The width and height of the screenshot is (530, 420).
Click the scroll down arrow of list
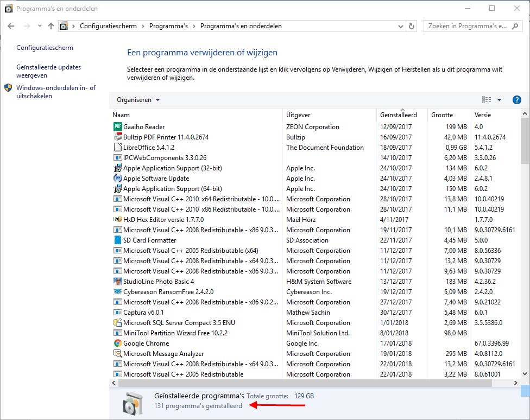(525, 374)
